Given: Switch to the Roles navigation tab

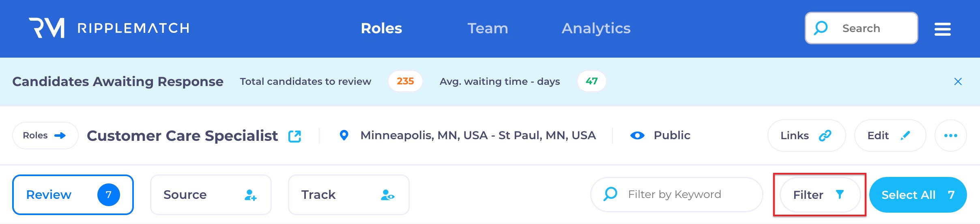Looking at the screenshot, I should (381, 28).
